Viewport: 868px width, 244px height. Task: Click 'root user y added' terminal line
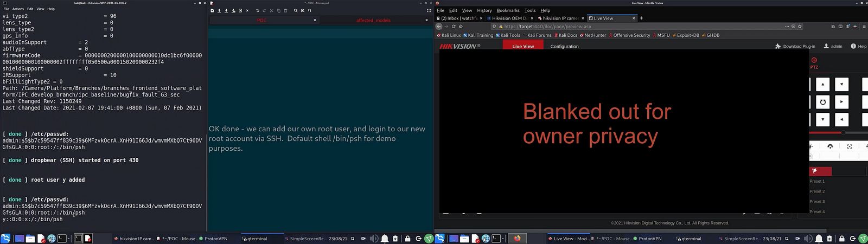coord(43,180)
